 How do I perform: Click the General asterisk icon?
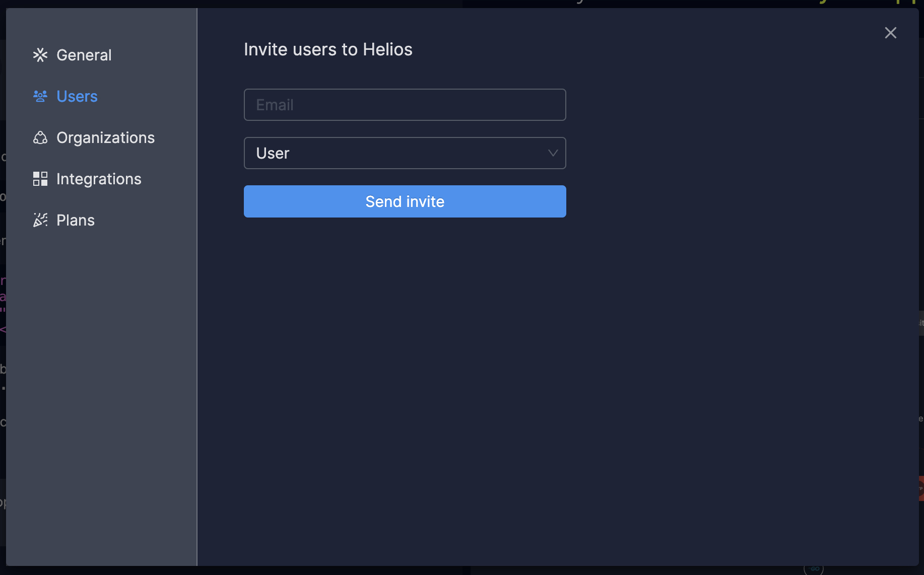(x=40, y=55)
